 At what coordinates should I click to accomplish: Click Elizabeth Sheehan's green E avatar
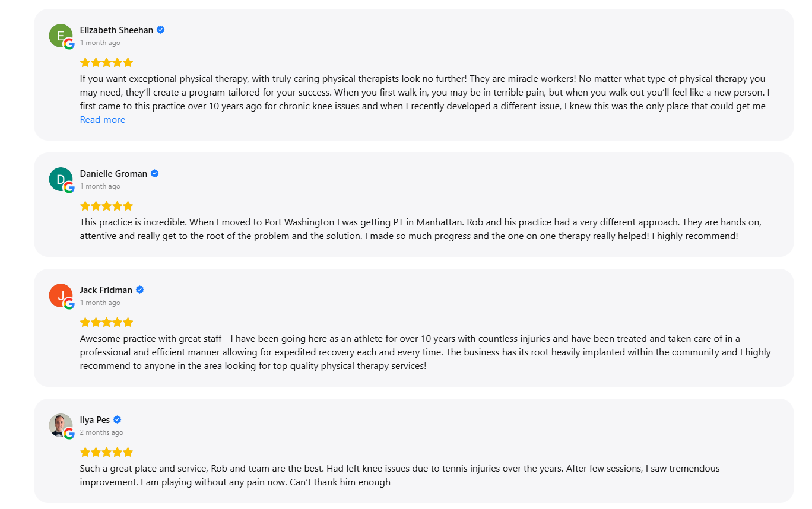[61, 36]
